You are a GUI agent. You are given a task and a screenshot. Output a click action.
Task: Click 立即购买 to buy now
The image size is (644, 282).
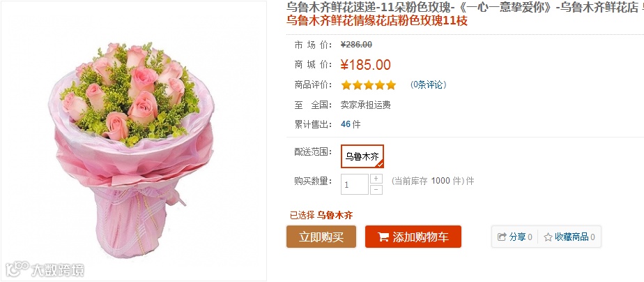[321, 237]
